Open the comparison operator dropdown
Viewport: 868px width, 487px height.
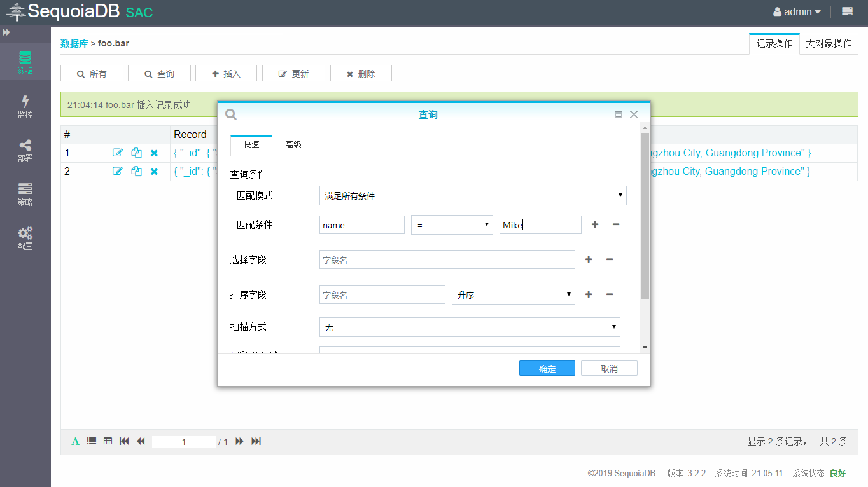tap(452, 225)
